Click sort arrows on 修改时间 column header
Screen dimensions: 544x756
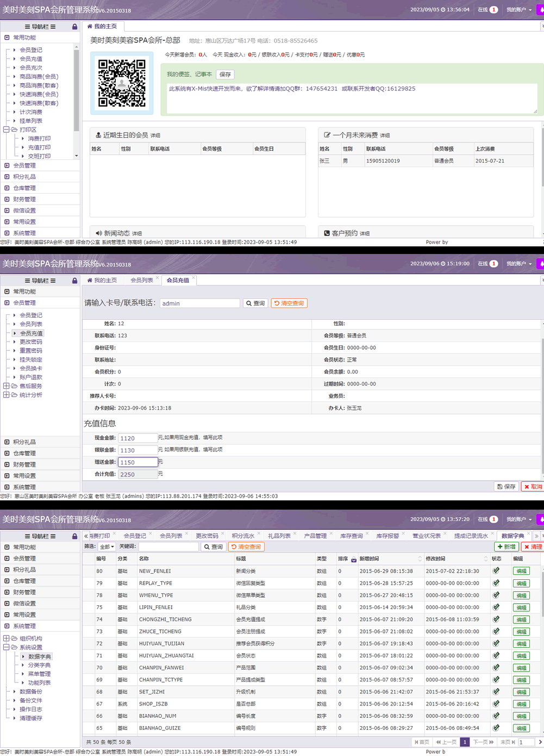(x=486, y=559)
